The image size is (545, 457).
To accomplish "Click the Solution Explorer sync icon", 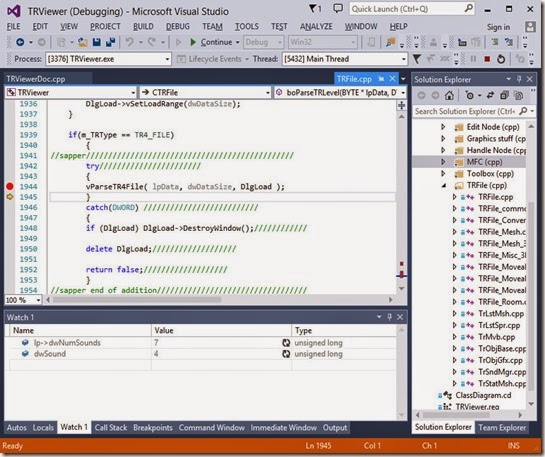I will pos(490,95).
